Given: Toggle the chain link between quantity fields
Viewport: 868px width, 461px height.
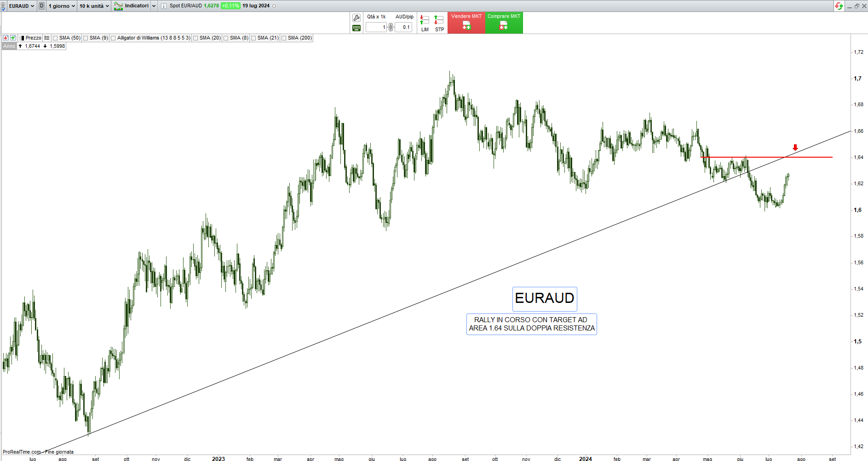Looking at the screenshot, I should coord(391,27).
